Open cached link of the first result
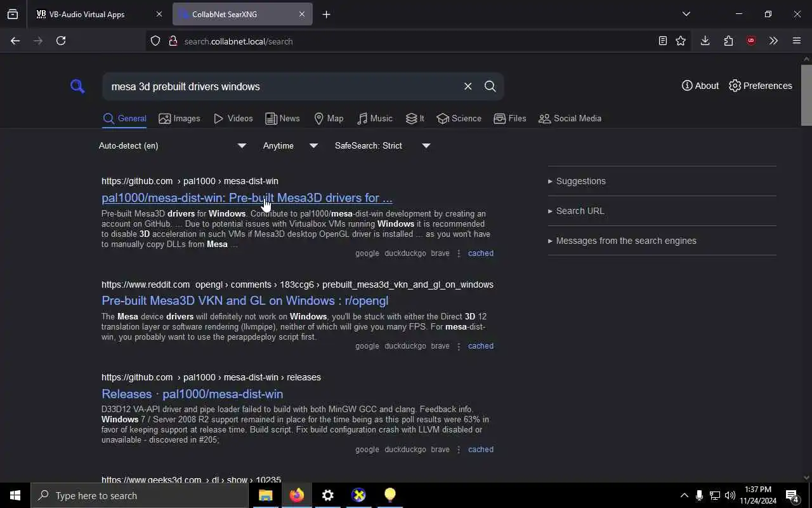 tap(480, 253)
